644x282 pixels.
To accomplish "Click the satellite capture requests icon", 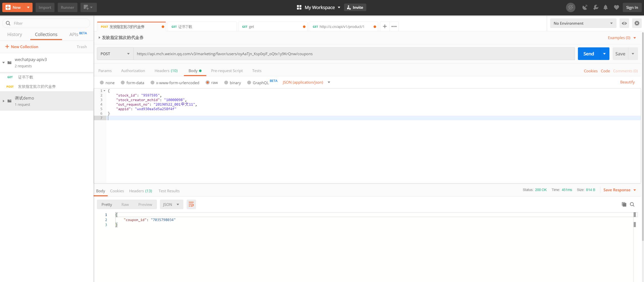I will coord(585,7).
